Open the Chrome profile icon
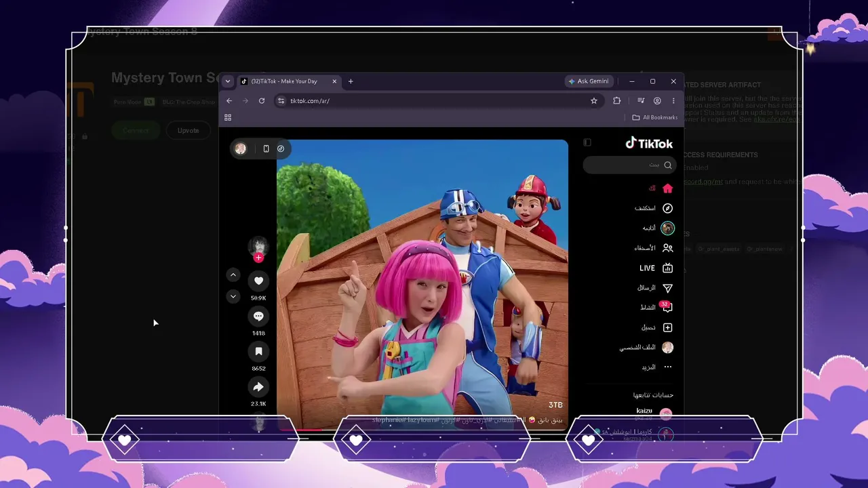The width and height of the screenshot is (868, 488). (657, 101)
